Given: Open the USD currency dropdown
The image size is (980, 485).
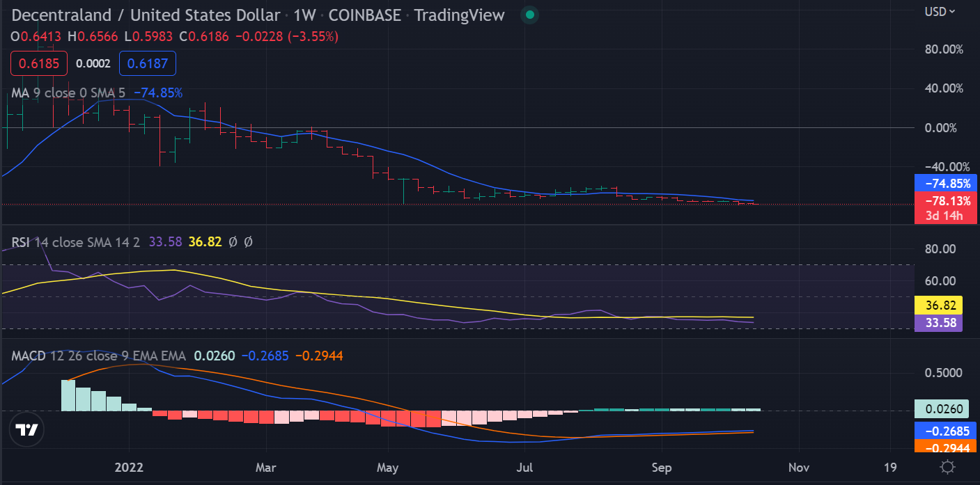Looking at the screenshot, I should point(940,11).
